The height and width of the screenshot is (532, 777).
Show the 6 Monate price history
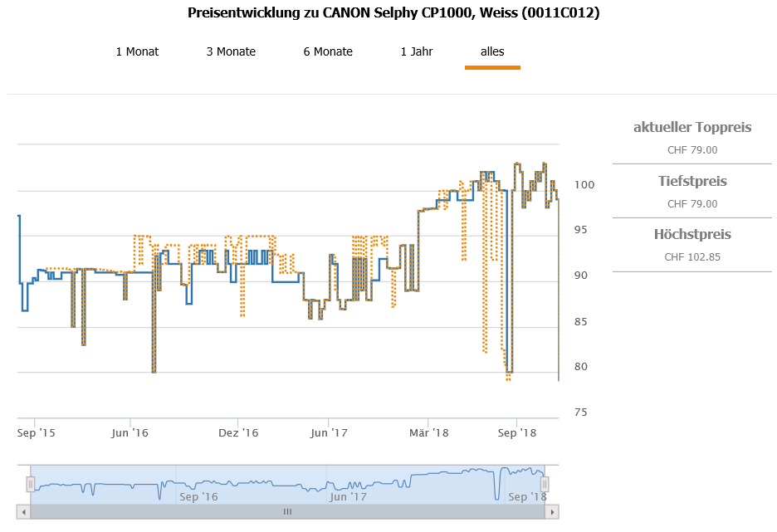tap(328, 51)
